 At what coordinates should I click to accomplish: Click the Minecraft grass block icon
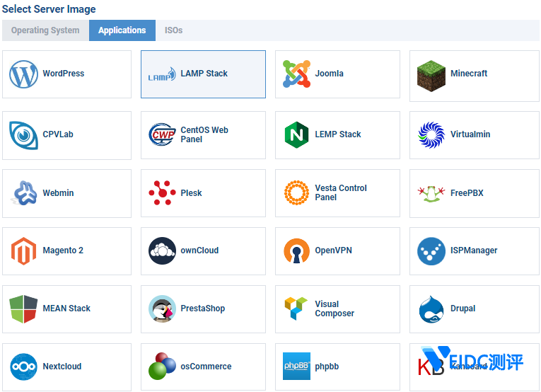431,76
